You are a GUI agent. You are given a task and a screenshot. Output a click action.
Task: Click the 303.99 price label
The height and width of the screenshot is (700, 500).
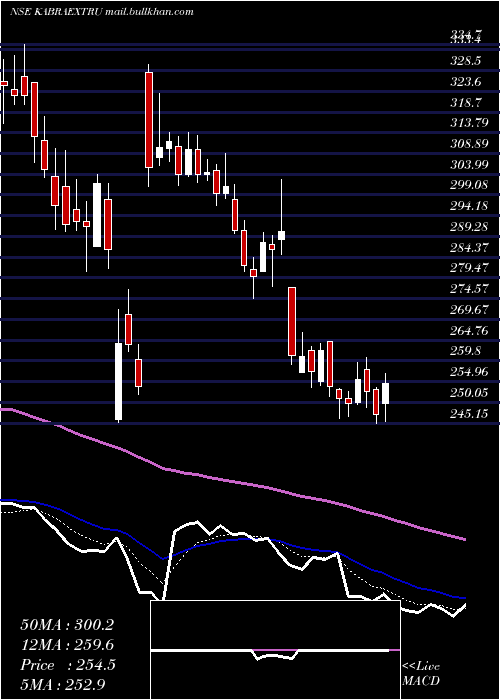(469, 164)
